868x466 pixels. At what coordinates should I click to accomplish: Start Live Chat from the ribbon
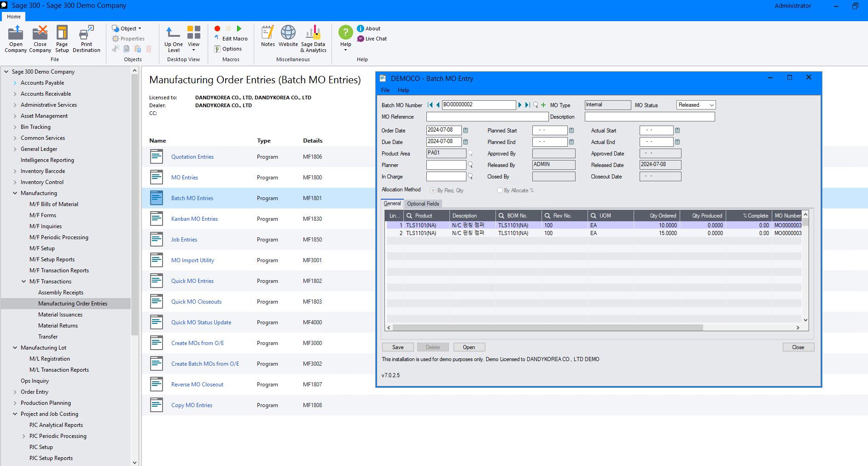pyautogui.click(x=372, y=39)
